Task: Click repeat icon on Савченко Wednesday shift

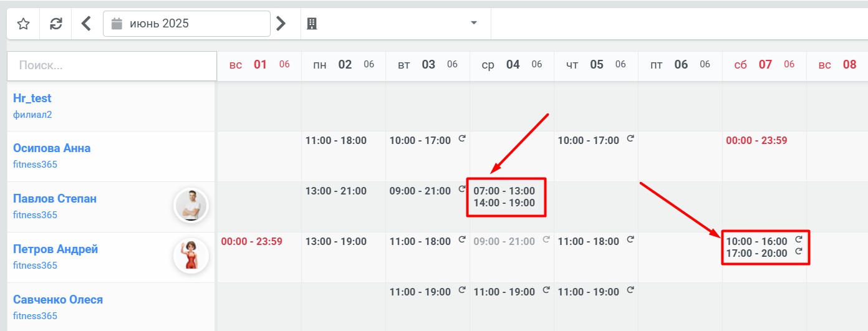Action: point(546,290)
